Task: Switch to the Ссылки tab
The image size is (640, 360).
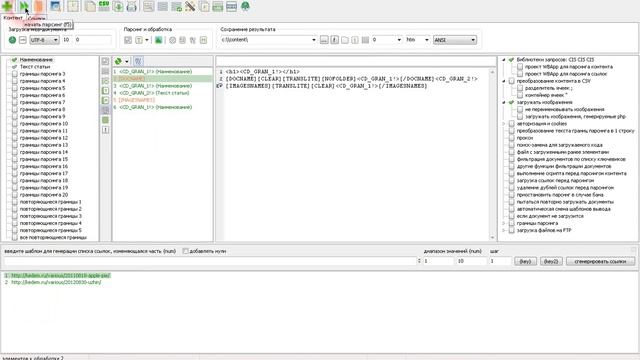Action: point(36,18)
